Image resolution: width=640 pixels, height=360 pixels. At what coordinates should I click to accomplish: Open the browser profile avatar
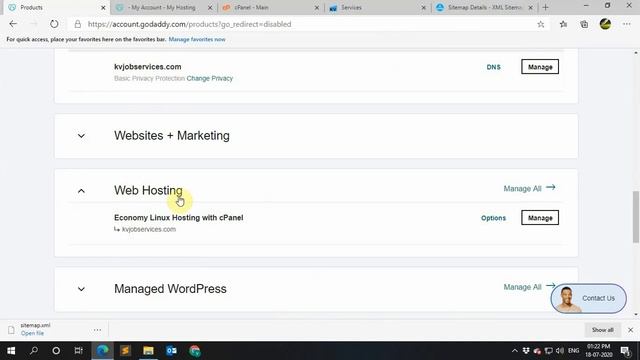[605, 24]
